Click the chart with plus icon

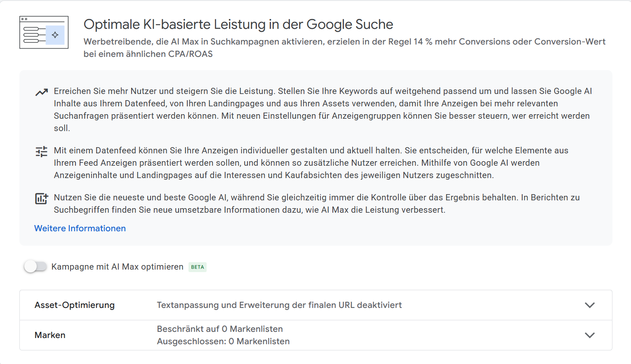coord(42,199)
